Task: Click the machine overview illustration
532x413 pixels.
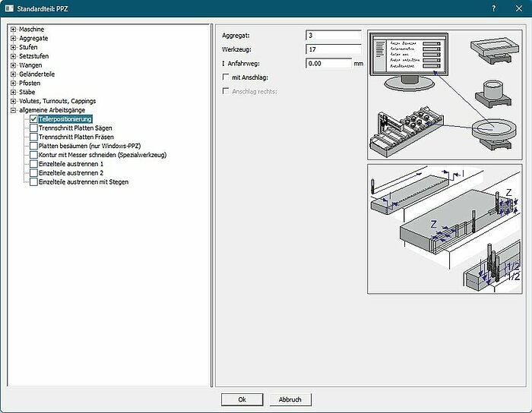Action: pyautogui.click(x=445, y=95)
